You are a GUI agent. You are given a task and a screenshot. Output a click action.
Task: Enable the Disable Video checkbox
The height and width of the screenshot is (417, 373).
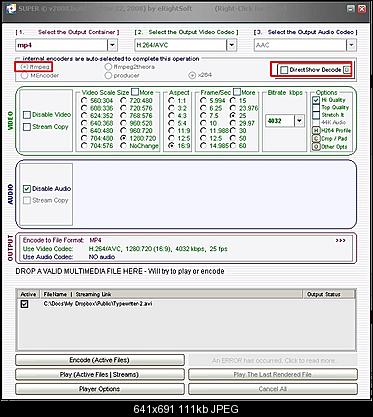click(x=27, y=115)
